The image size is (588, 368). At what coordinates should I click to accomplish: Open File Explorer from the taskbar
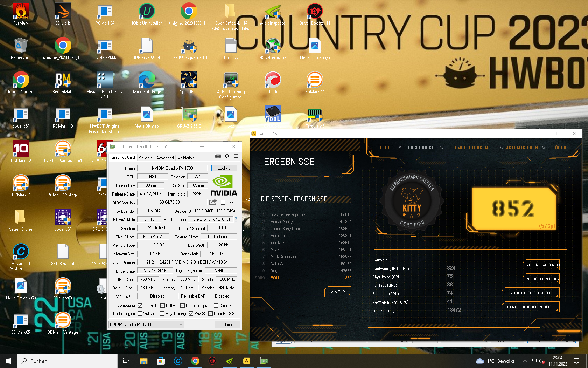coord(143,361)
